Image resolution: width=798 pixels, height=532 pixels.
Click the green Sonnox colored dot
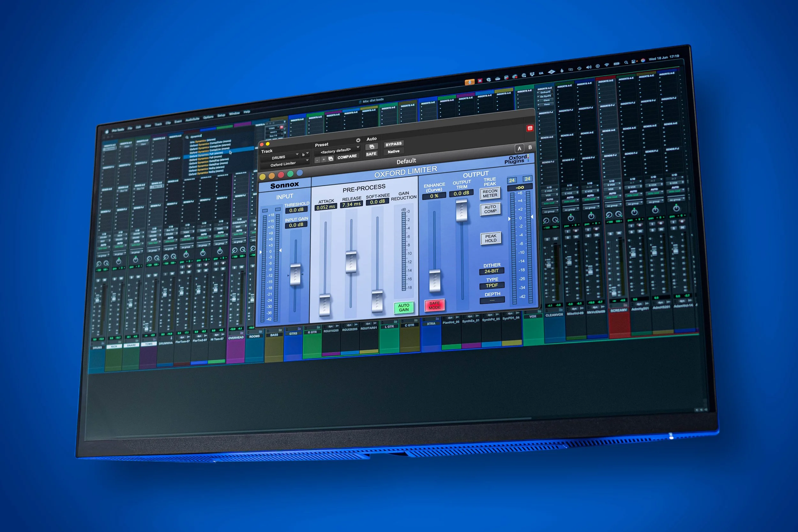(290, 174)
